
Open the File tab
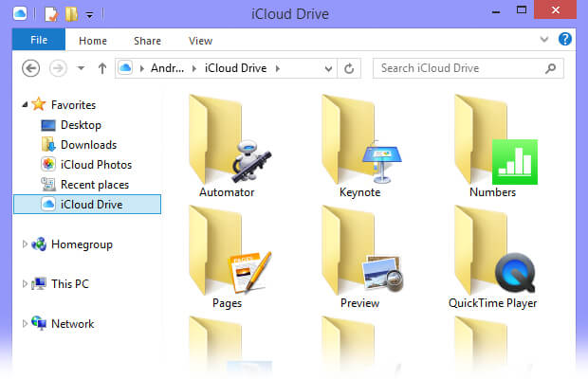tap(39, 40)
